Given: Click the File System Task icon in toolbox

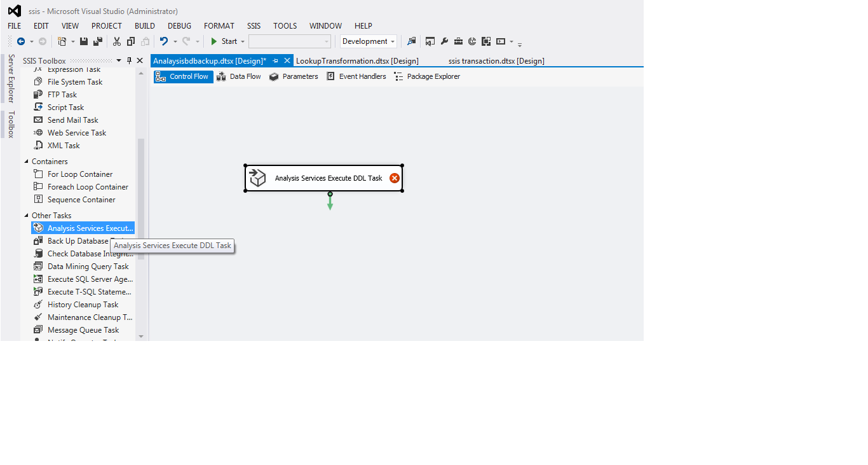Looking at the screenshot, I should click(38, 82).
